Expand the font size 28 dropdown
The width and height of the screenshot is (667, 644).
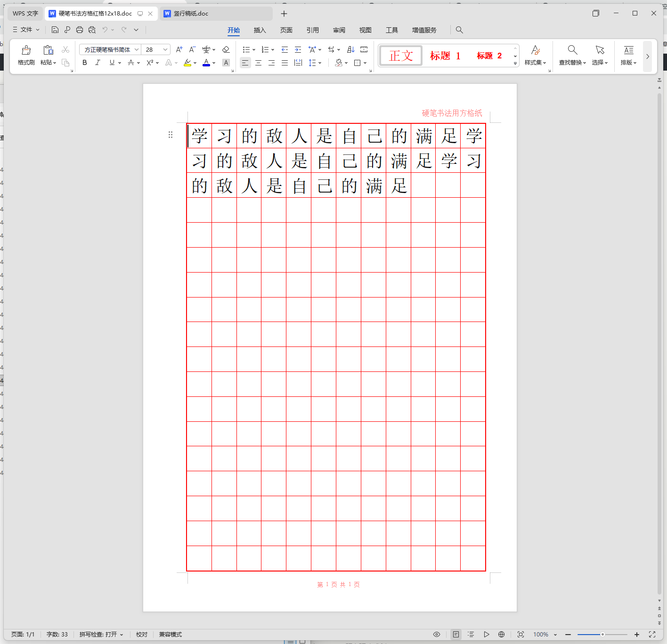[165, 49]
